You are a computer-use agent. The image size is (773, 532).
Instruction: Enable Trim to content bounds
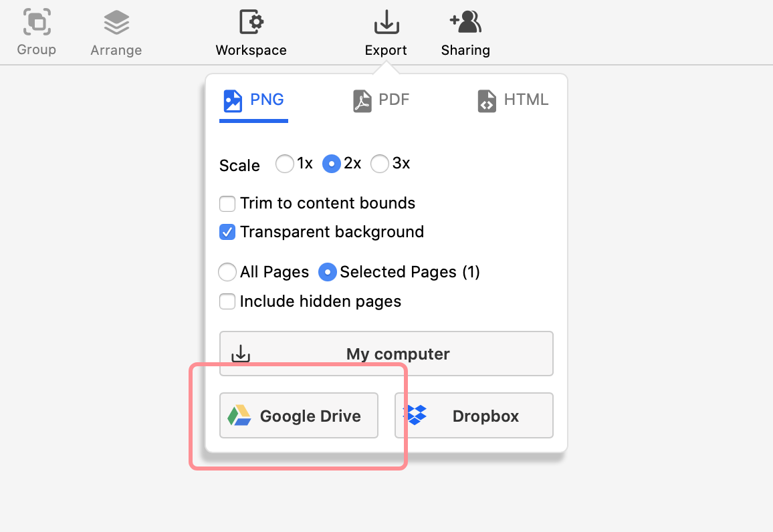(x=227, y=203)
